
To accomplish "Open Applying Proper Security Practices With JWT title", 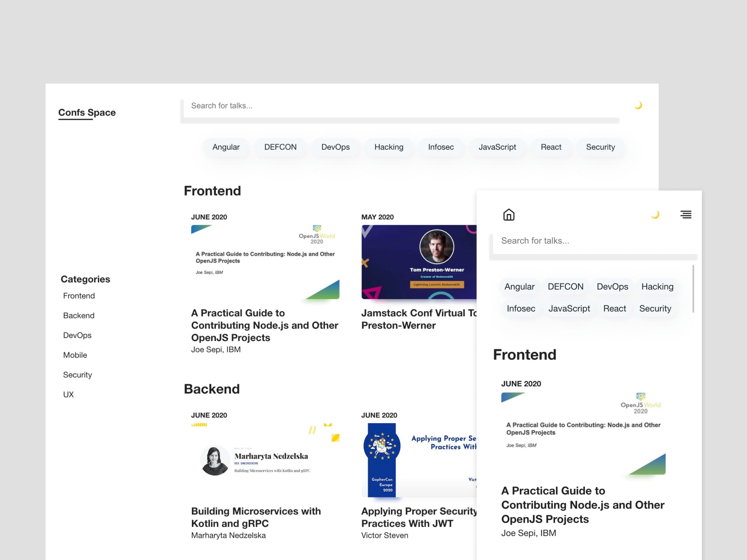I will pos(419,517).
